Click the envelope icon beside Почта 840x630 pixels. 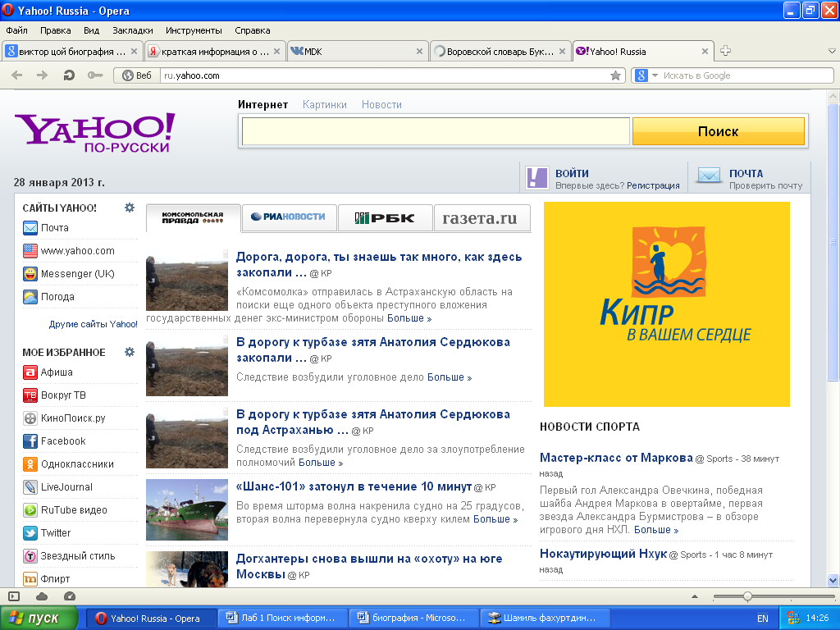point(709,176)
